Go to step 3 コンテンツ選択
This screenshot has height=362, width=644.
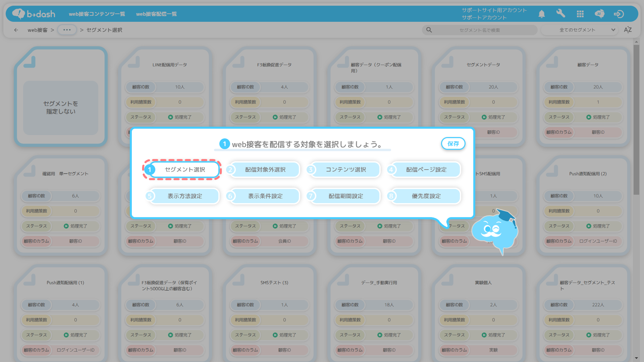[x=346, y=170]
